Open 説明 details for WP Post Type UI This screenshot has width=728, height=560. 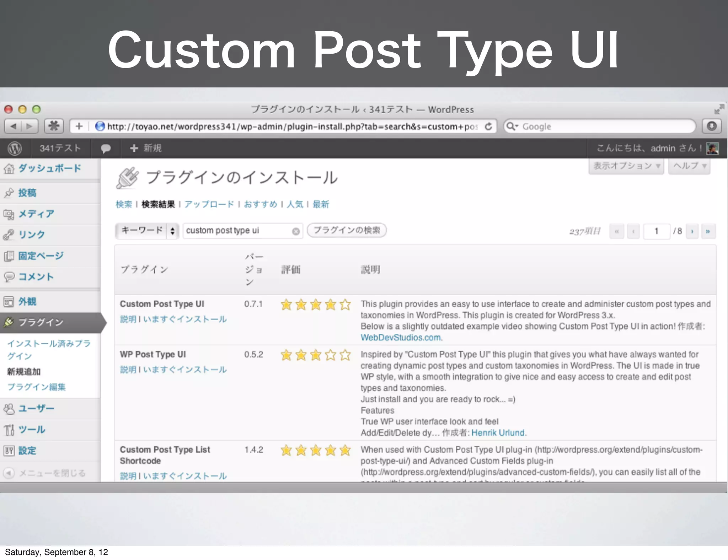pos(128,370)
